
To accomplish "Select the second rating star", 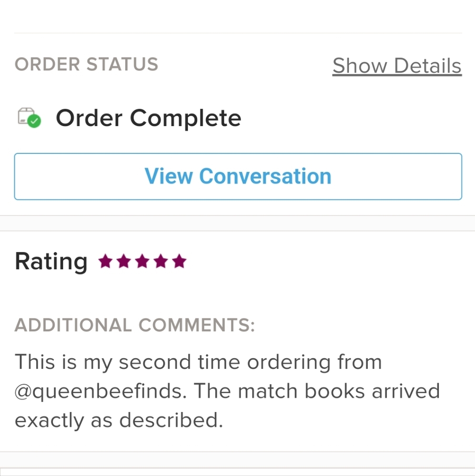I will 123,261.
